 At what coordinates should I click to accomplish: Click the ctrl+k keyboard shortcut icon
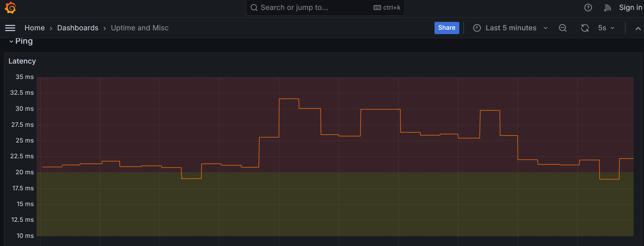pyautogui.click(x=377, y=8)
